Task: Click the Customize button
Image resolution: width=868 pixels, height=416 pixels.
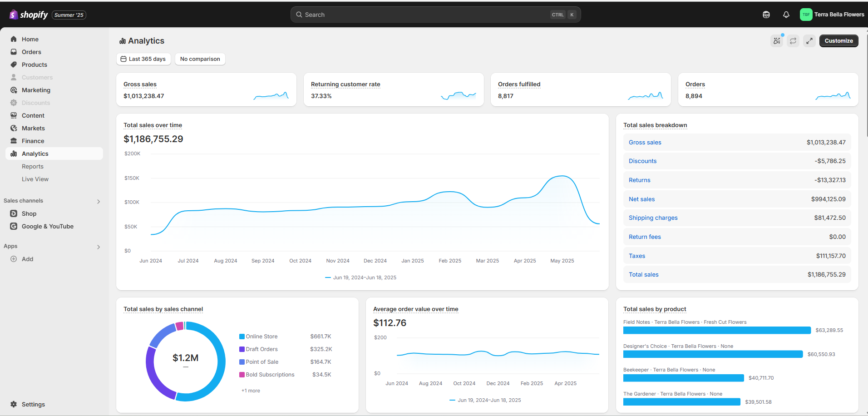Action: 838,41
